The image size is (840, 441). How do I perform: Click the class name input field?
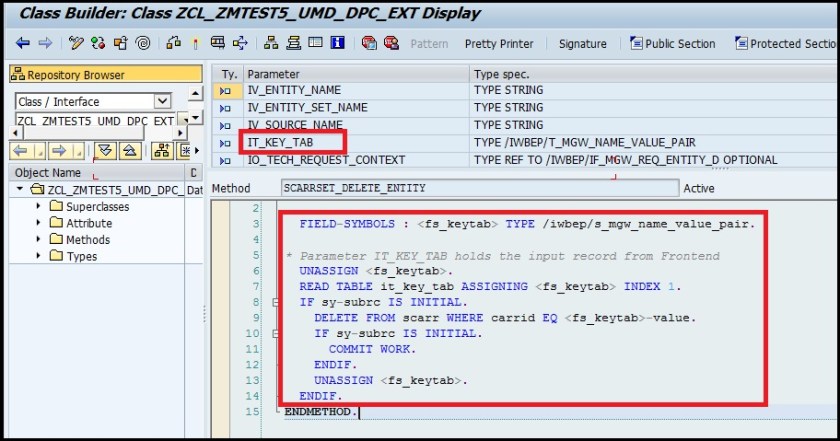[95, 121]
